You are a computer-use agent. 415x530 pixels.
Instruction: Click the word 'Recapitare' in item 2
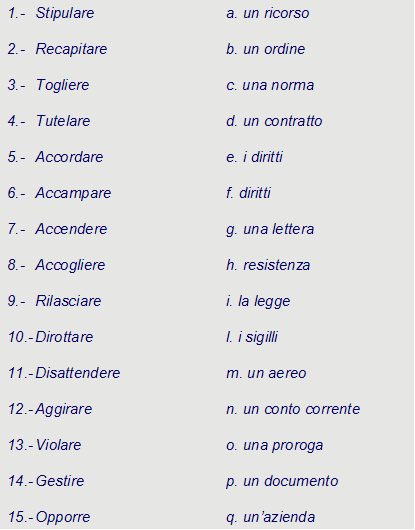point(71,49)
